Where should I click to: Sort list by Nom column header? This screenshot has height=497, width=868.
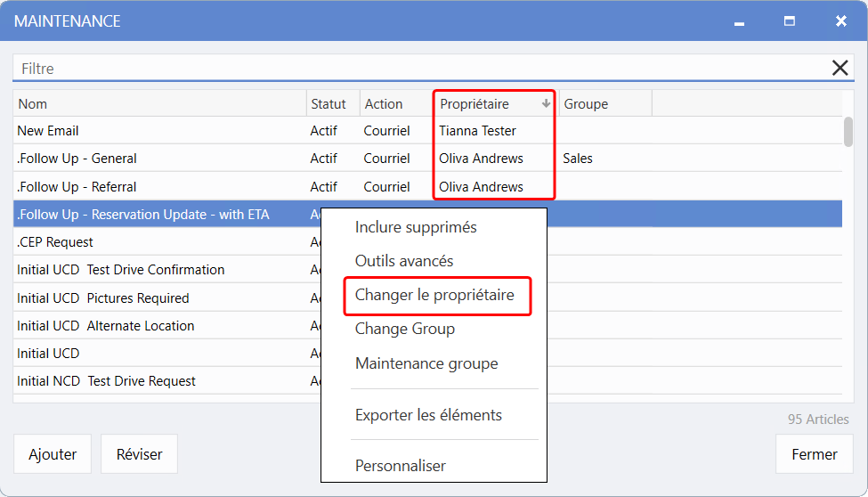tap(160, 104)
